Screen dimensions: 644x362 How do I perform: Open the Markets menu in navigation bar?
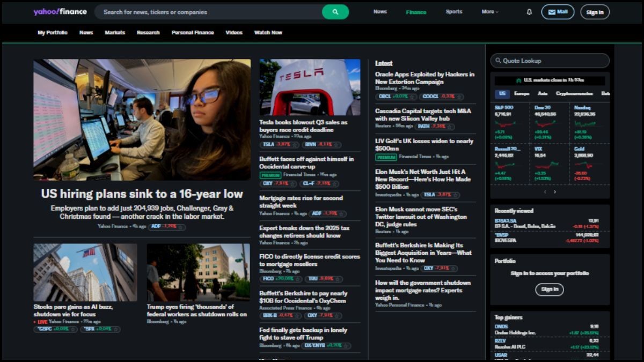tap(115, 33)
